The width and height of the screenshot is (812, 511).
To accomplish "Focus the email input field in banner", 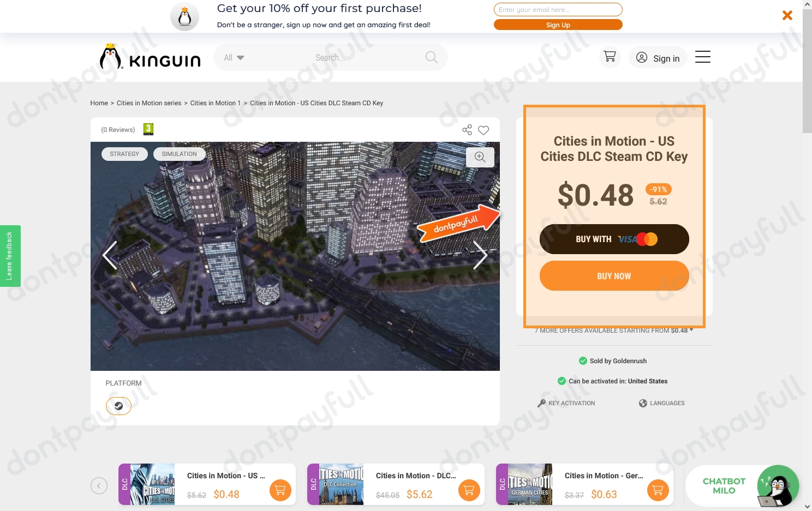I will point(558,10).
